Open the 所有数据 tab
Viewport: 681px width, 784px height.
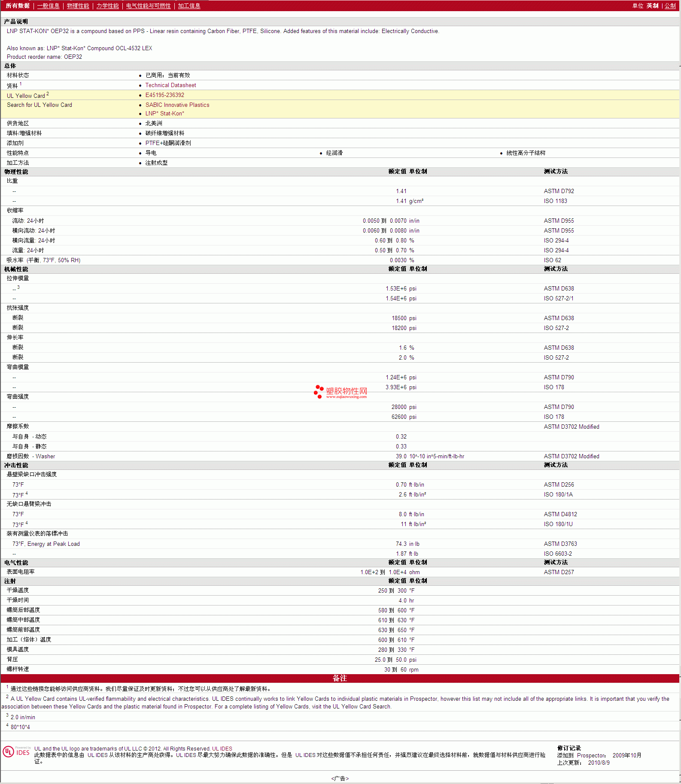(x=18, y=6)
